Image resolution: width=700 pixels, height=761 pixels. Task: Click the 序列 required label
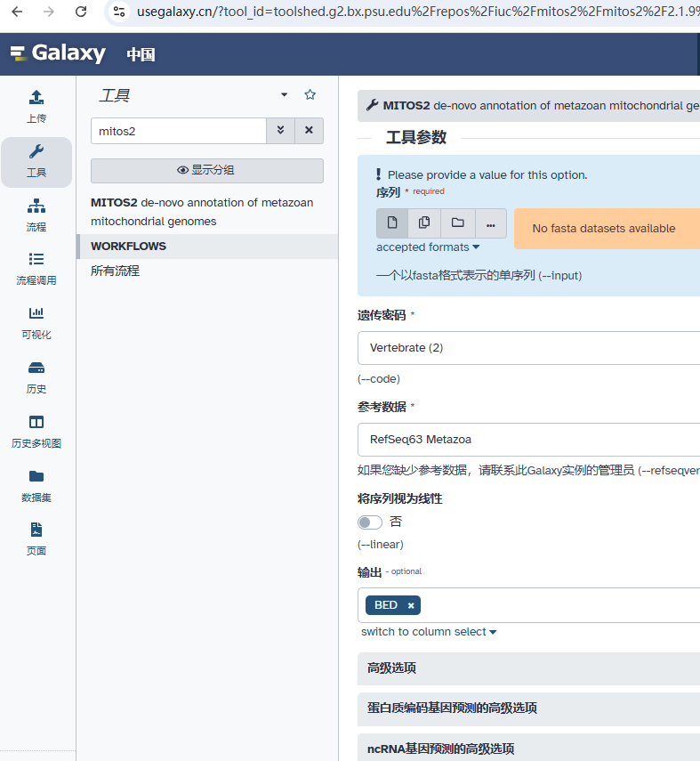tap(410, 192)
